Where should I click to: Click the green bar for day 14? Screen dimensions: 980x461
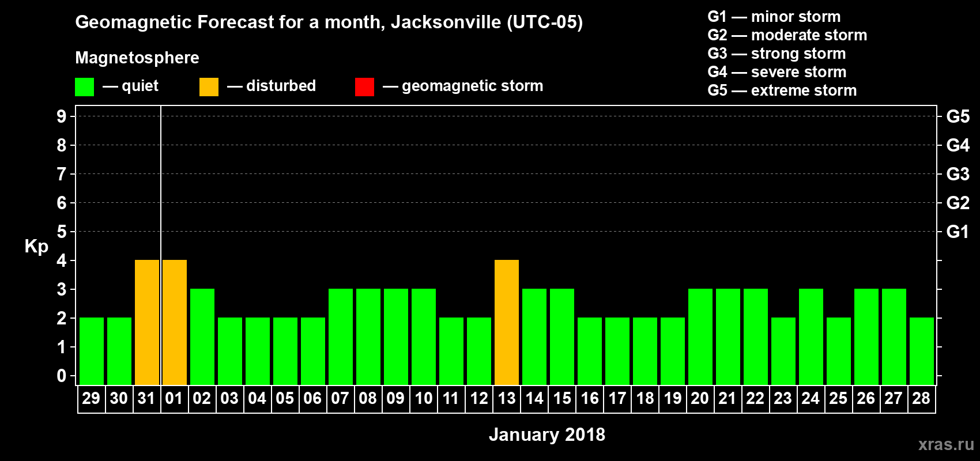[534, 337]
